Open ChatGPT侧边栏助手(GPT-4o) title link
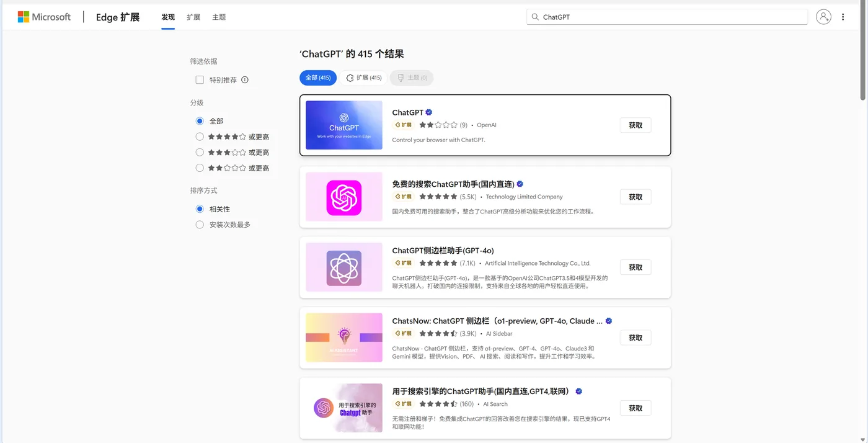This screenshot has height=443, width=868. 443,251
